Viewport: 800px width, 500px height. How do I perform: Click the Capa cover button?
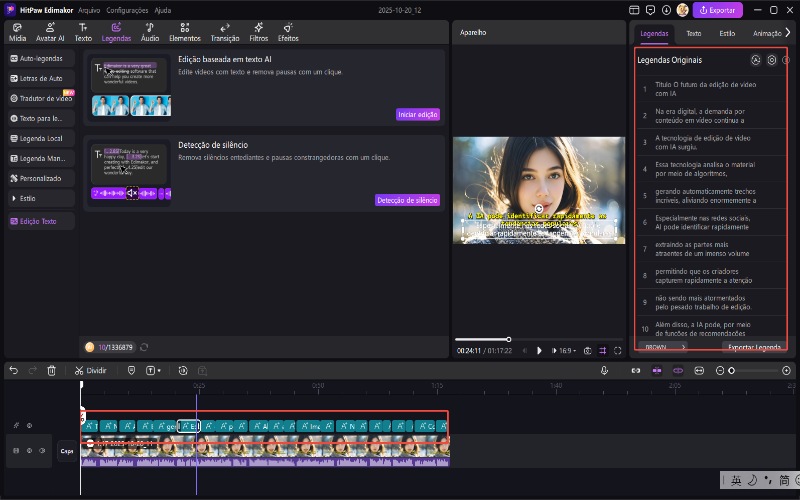coord(67,451)
